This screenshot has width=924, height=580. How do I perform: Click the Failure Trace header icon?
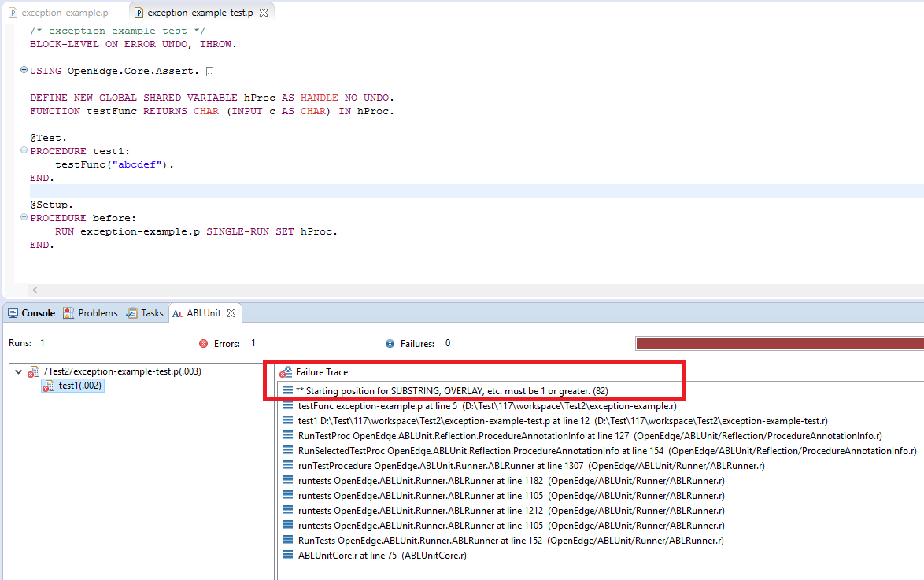286,372
